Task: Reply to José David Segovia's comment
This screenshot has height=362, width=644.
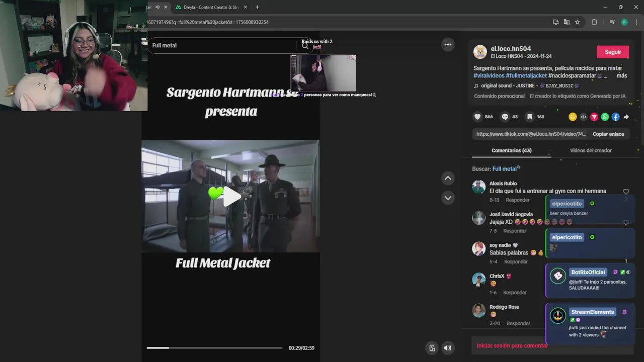Action: (x=515, y=231)
